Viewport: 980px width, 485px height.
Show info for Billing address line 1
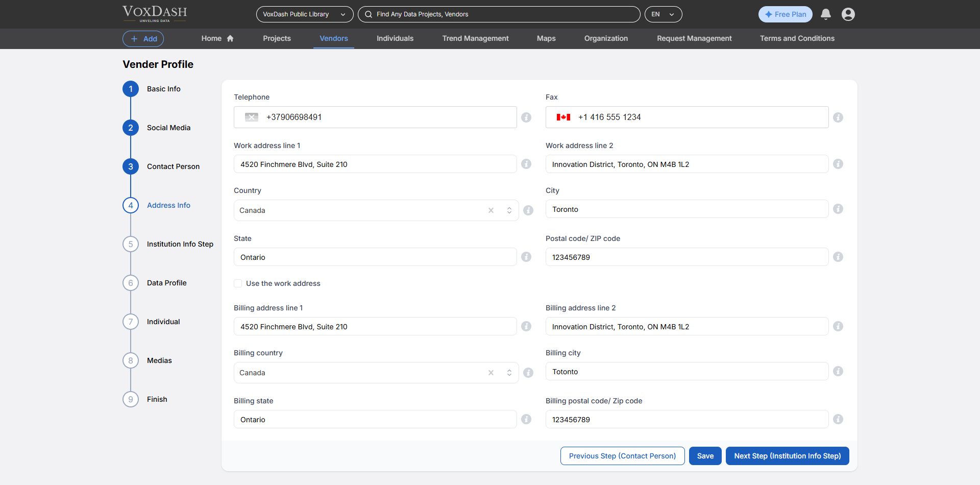pos(526,326)
